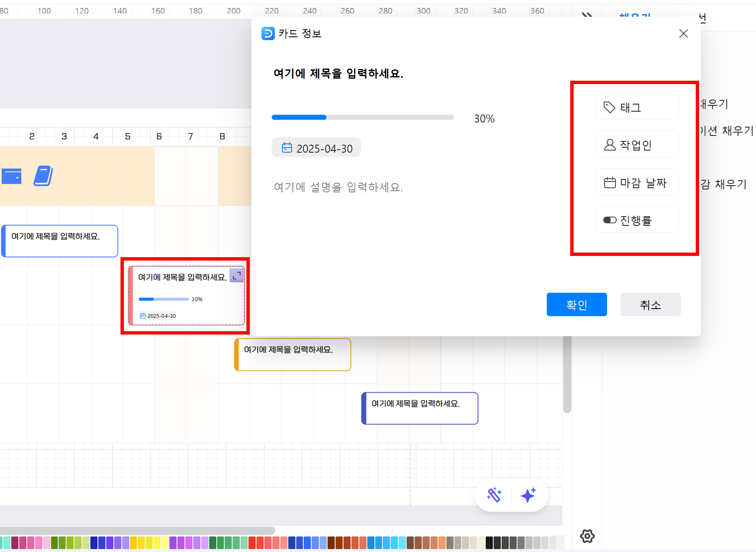
Task: Click the description placeholder in the dialog
Action: click(x=338, y=187)
